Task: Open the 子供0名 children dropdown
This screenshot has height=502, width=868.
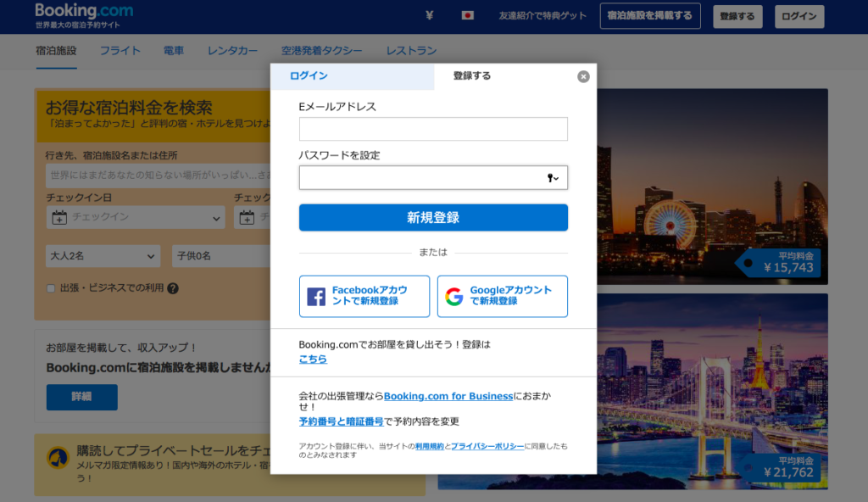Action: [x=221, y=256]
